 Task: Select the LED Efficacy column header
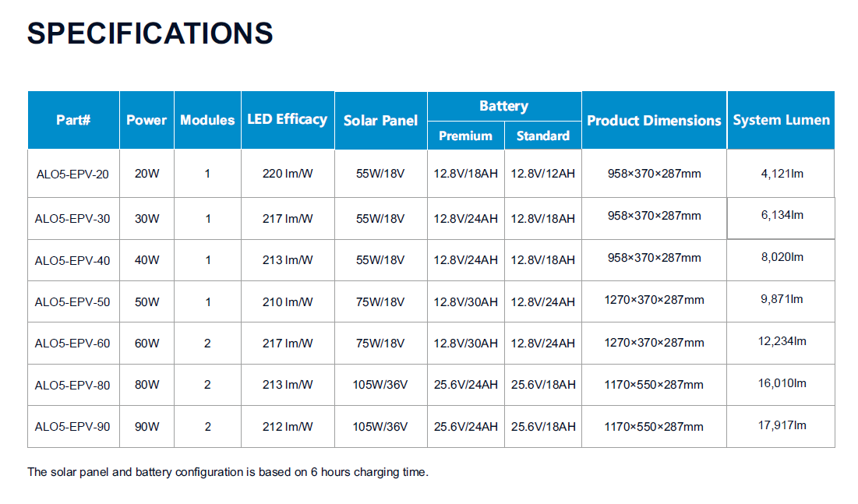[287, 119]
